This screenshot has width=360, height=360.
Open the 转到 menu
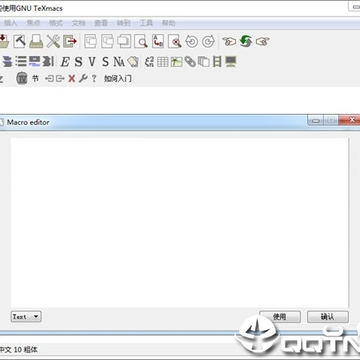123,23
